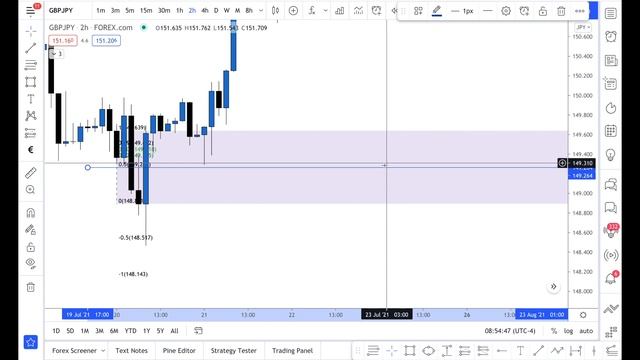Open the prediction and measurement tools
The image size is (640, 360).
pos(31,133)
